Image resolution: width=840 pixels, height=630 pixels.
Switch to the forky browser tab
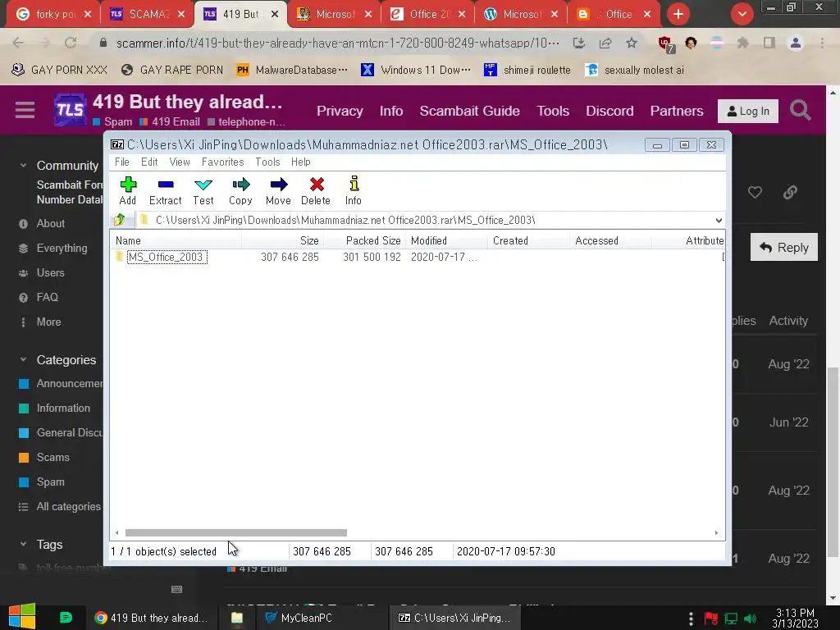tap(53, 15)
